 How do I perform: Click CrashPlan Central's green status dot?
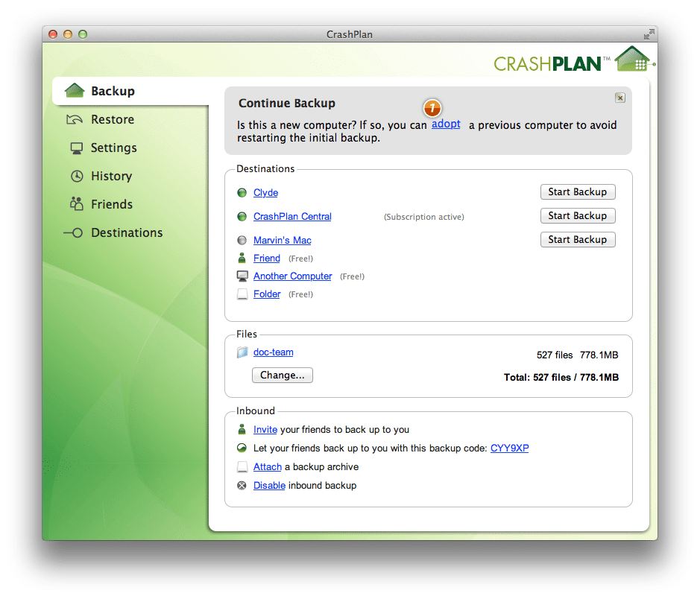coord(242,217)
